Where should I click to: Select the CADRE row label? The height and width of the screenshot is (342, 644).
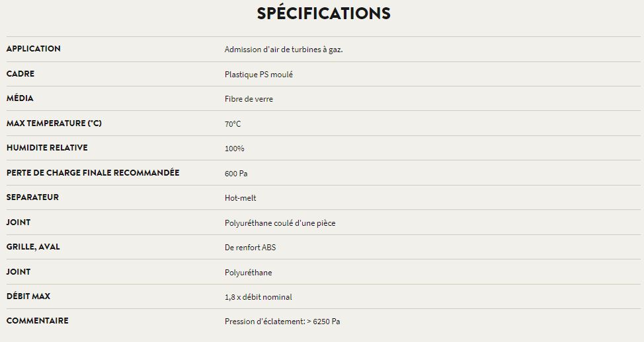[20, 74]
